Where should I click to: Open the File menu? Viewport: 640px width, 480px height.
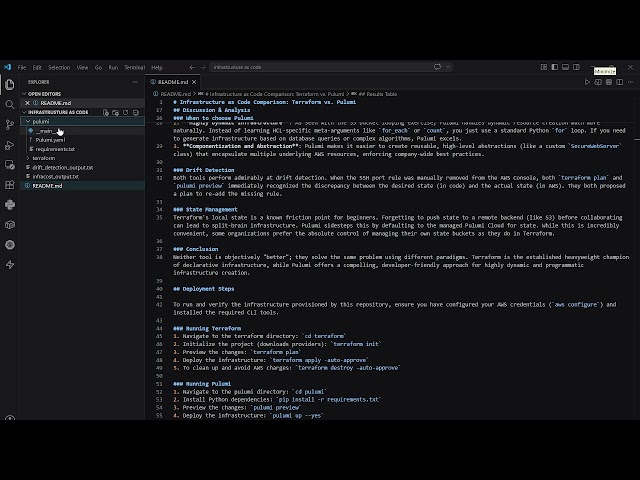click(x=22, y=67)
